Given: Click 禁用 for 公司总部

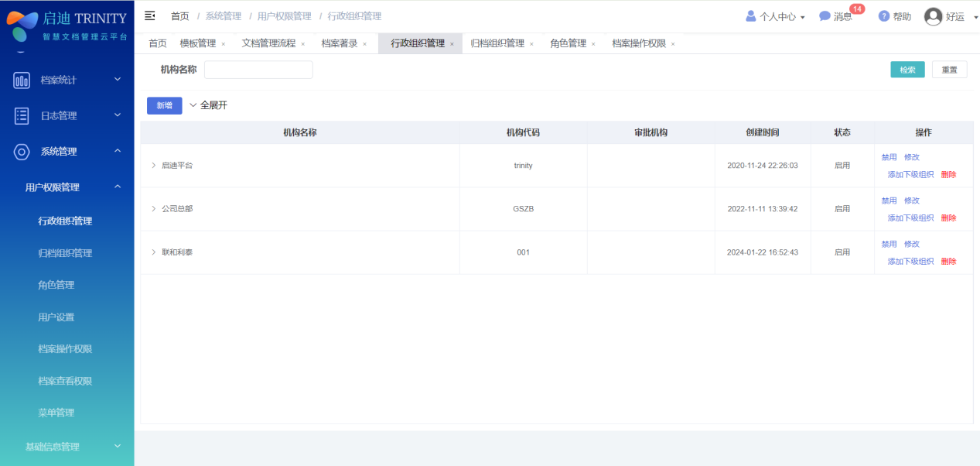Looking at the screenshot, I should 889,200.
